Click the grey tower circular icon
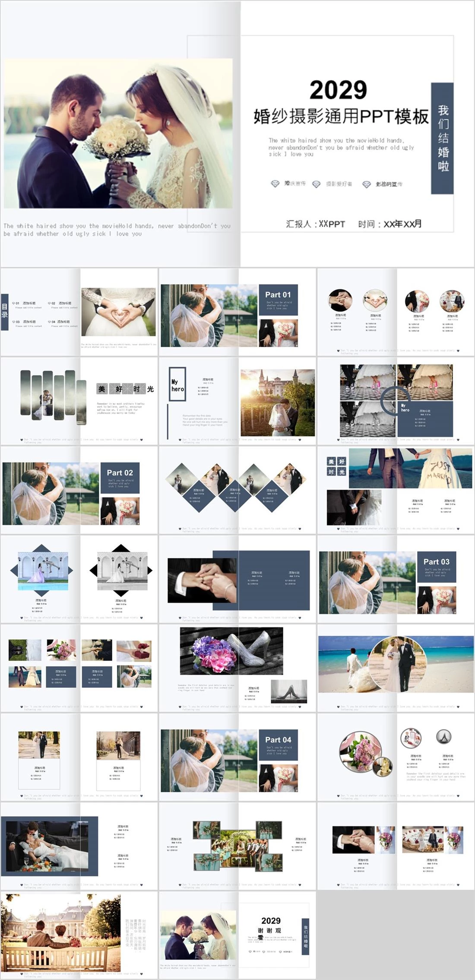The height and width of the screenshot is (980, 475). (443, 737)
